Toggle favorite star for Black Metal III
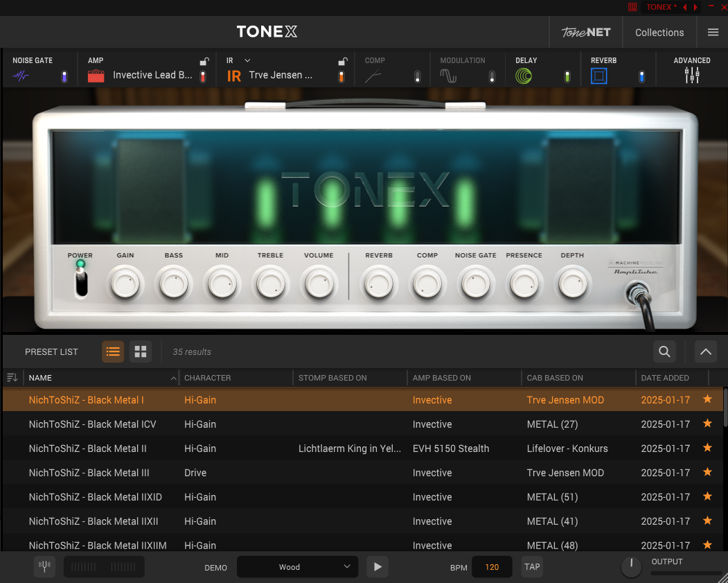This screenshot has width=728, height=583. [x=707, y=472]
